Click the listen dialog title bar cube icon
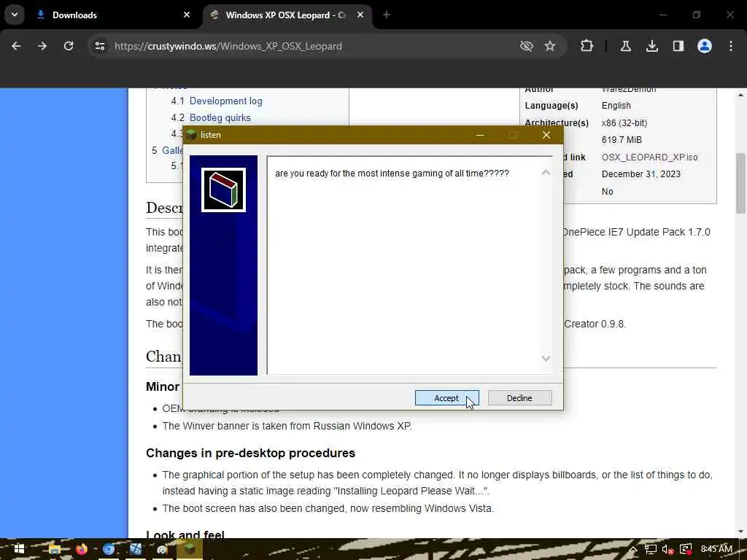Image resolution: width=747 pixels, height=560 pixels. click(192, 135)
